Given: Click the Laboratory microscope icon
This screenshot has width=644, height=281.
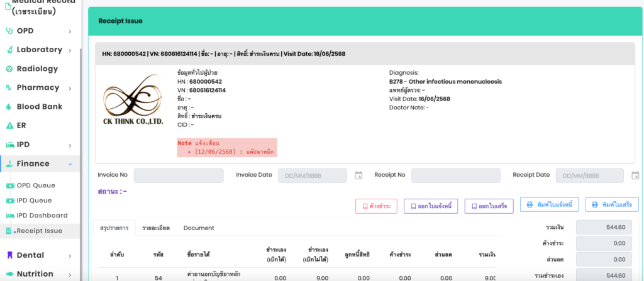Looking at the screenshot, I should click(x=9, y=50).
